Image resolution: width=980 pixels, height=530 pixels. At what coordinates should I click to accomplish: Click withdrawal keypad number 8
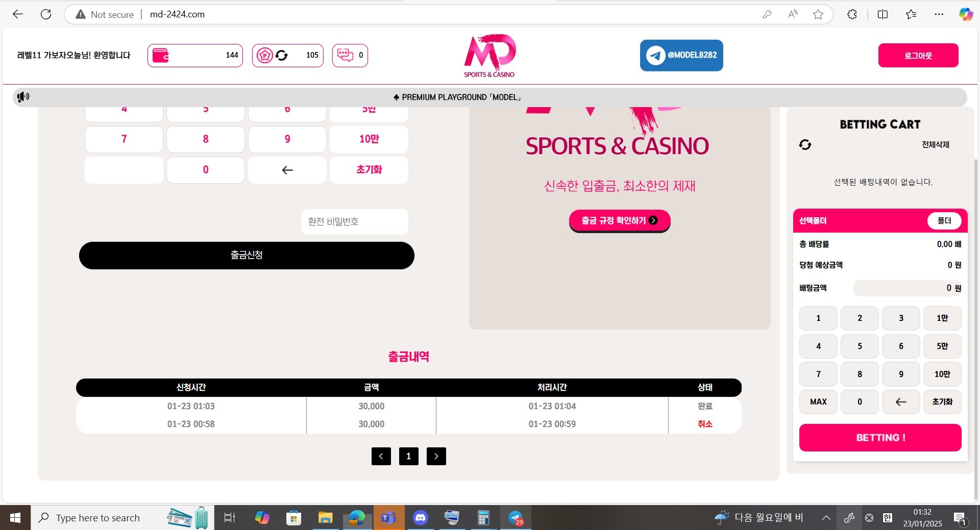click(x=206, y=139)
